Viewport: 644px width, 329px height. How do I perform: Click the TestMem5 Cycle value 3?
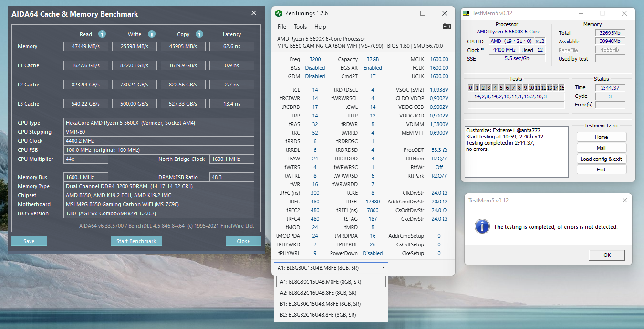coord(610,96)
